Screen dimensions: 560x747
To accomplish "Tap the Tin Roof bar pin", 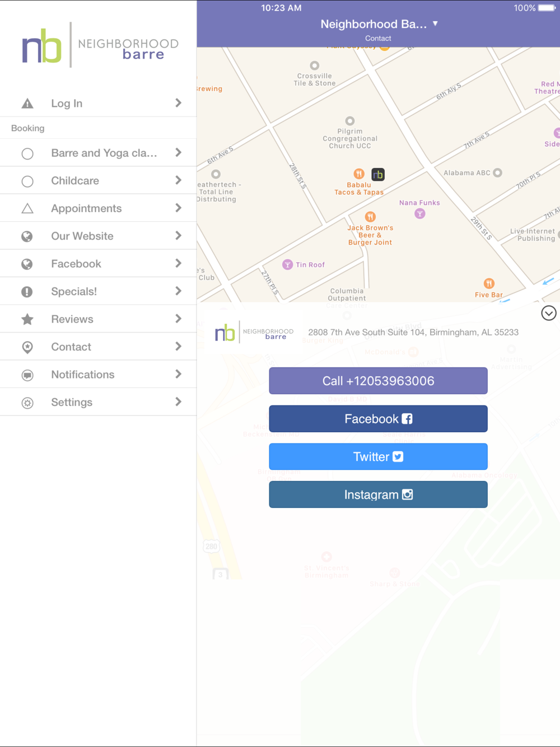I will click(287, 264).
